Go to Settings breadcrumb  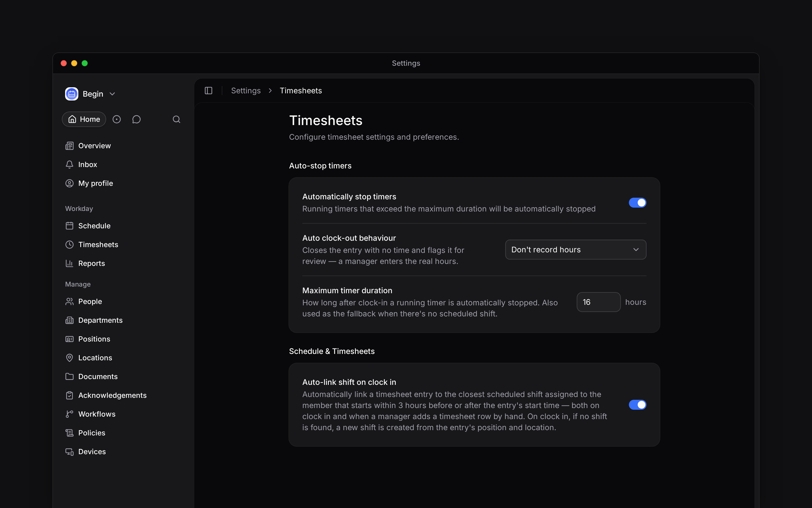click(x=246, y=91)
